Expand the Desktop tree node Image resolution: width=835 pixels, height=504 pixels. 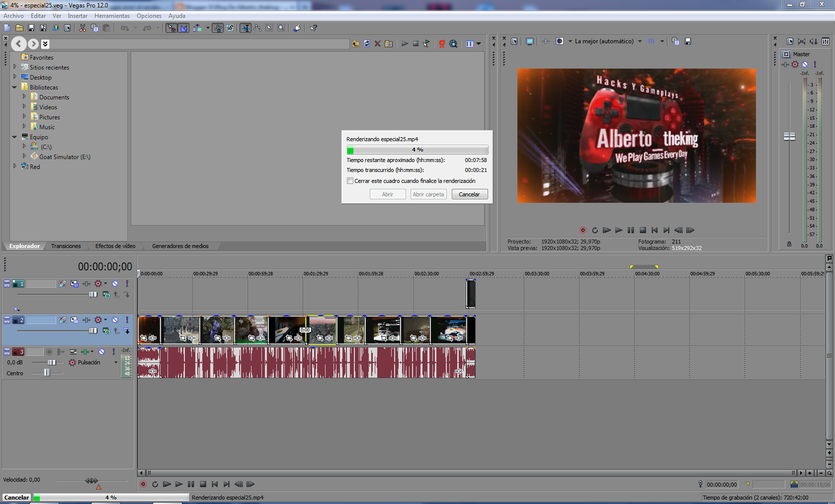pos(15,77)
